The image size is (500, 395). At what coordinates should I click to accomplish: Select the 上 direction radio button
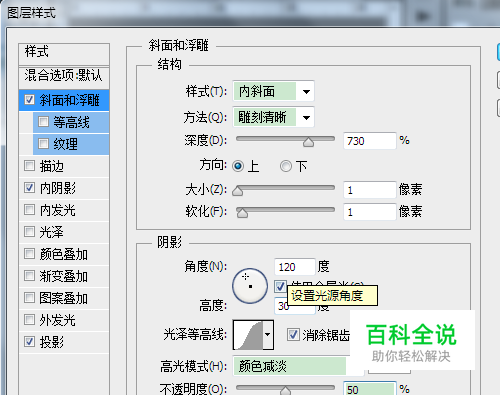pos(238,166)
